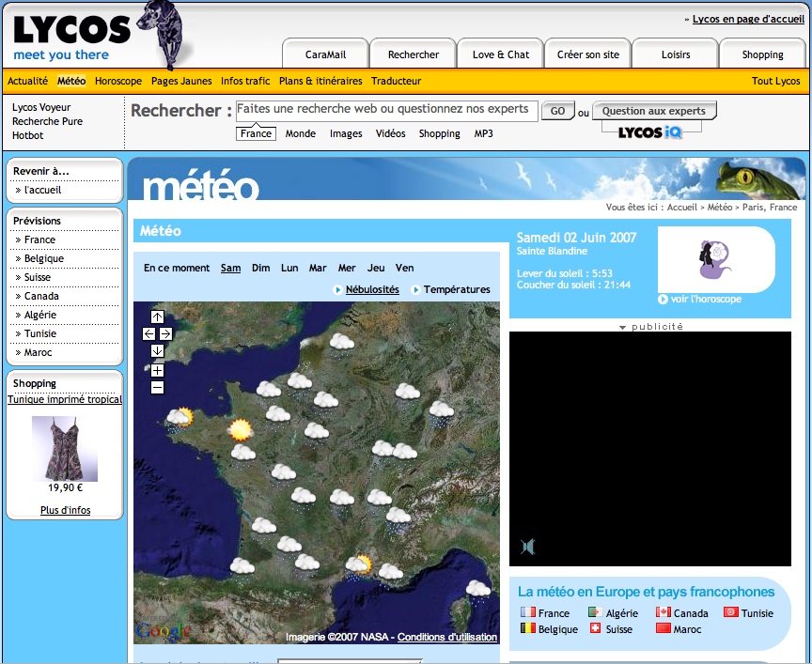This screenshot has height=664, width=812.
Task: Click the Suisse flag icon
Action: point(596,628)
